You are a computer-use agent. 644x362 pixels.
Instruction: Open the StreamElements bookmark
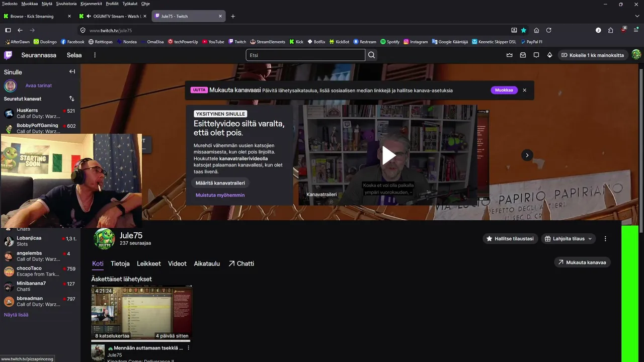pyautogui.click(x=267, y=42)
